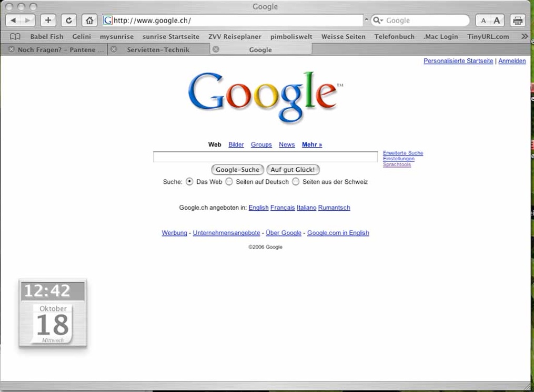Screen dimensions: 534x392
Task: Increase text size with large A button
Action: [497, 21]
